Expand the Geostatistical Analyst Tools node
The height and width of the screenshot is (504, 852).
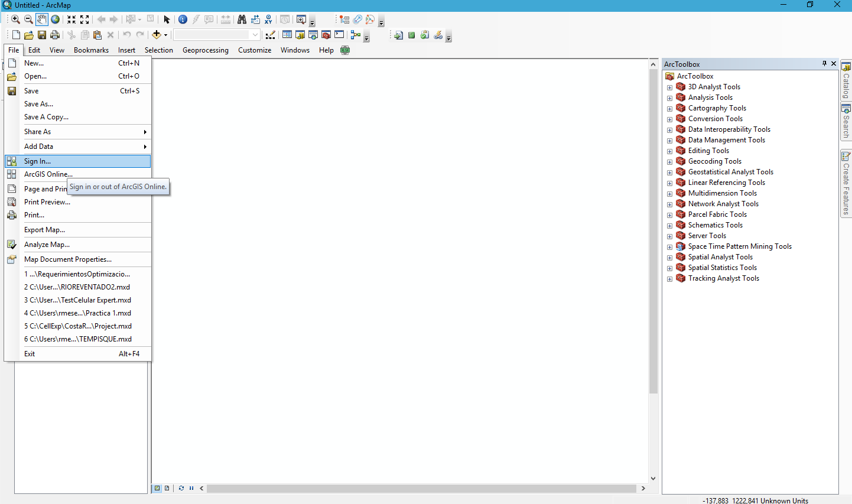[x=670, y=173]
